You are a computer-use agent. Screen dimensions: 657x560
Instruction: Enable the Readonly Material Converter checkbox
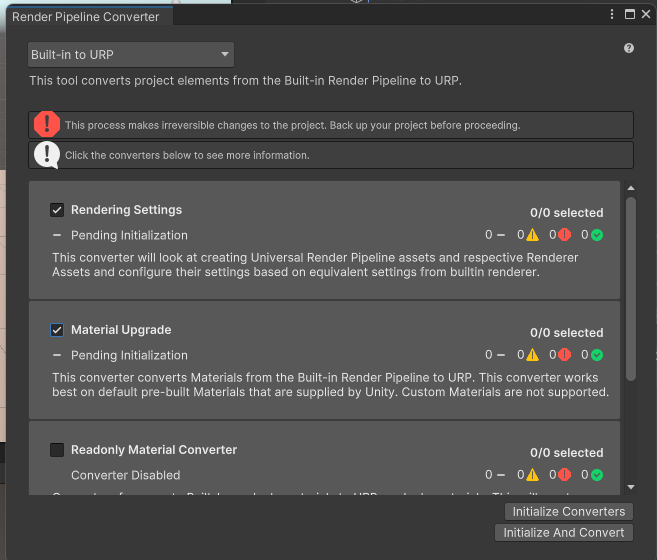57,450
